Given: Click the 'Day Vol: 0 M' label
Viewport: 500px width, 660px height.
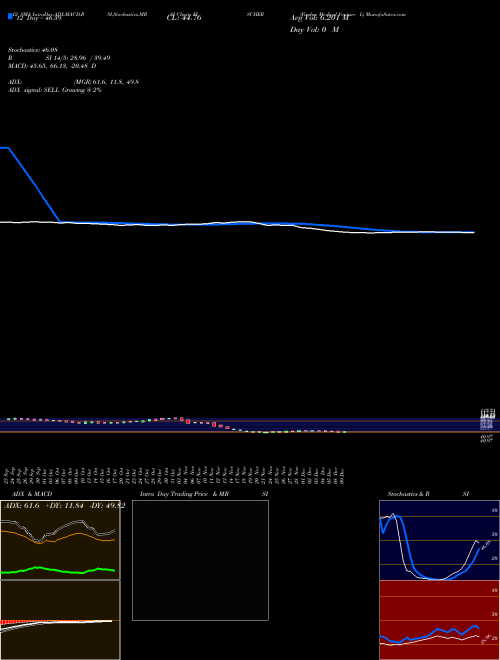Looking at the screenshot, I should pyautogui.click(x=314, y=30).
